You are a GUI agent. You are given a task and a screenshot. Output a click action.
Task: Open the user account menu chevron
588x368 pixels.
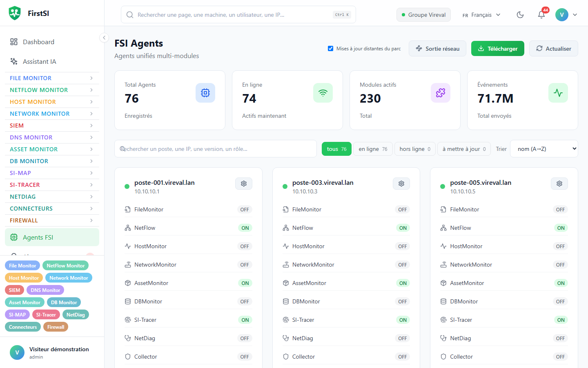tap(575, 15)
